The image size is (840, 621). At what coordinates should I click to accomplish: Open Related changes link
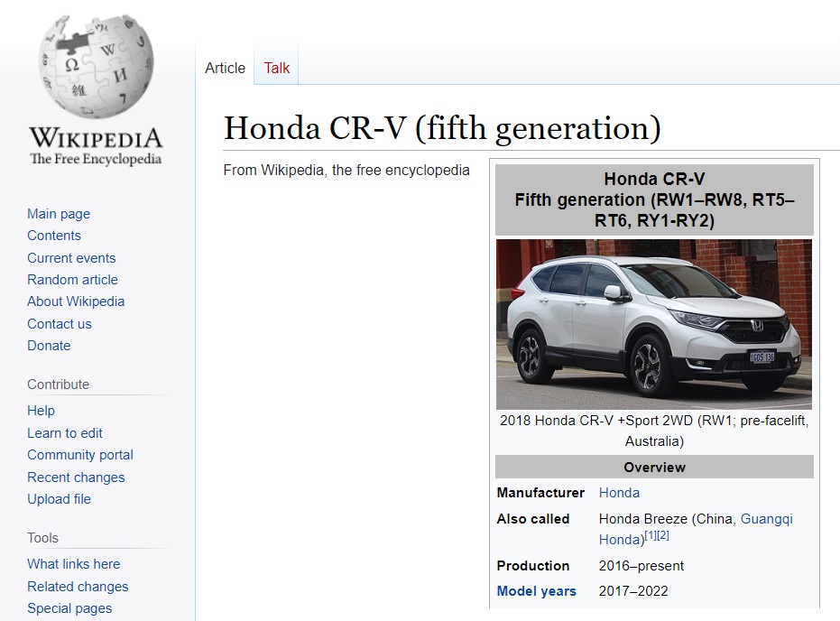pyautogui.click(x=78, y=586)
